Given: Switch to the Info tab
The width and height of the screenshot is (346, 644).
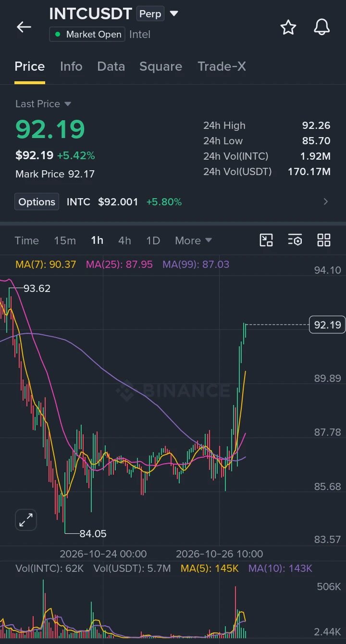Looking at the screenshot, I should tap(71, 66).
